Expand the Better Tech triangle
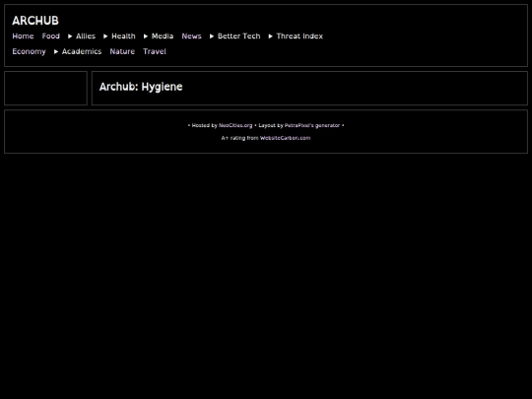The width and height of the screenshot is (532, 399). point(212,36)
